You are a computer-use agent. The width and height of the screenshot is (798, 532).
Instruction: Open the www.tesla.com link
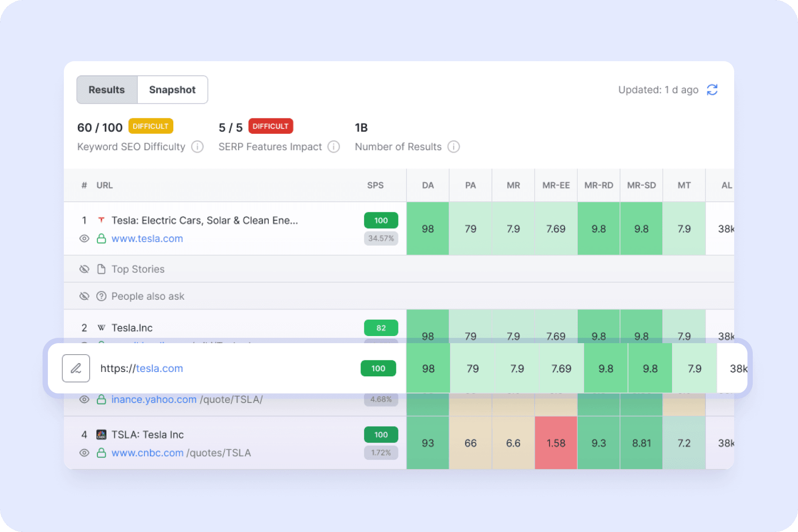point(147,239)
